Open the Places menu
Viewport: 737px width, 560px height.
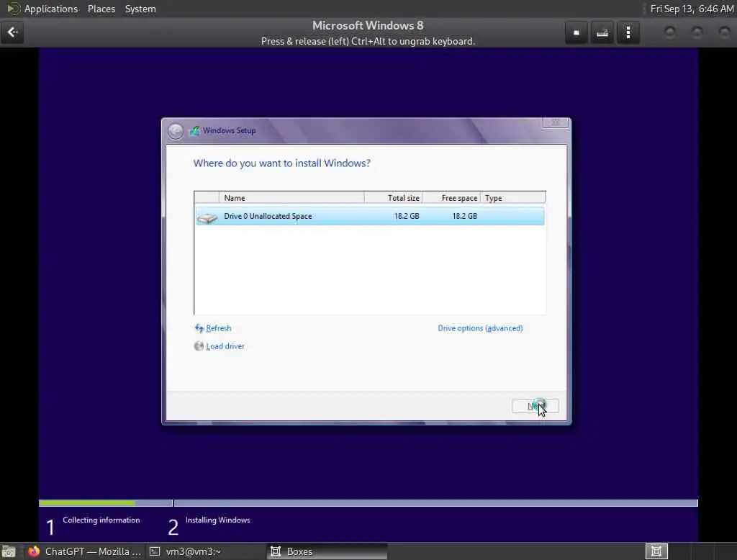pyautogui.click(x=101, y=9)
